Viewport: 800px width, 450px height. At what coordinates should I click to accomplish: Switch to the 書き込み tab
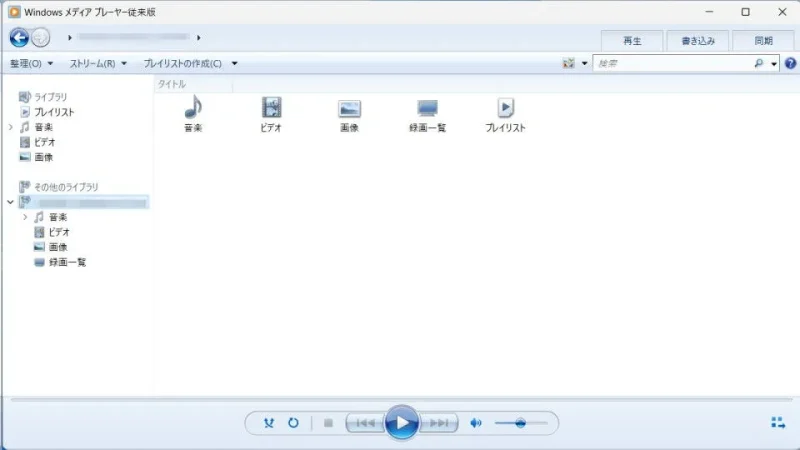pos(698,41)
